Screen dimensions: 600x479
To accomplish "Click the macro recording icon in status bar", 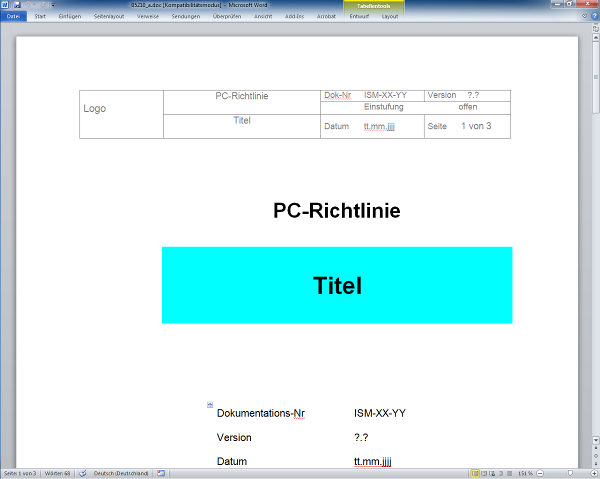I will pos(160,473).
